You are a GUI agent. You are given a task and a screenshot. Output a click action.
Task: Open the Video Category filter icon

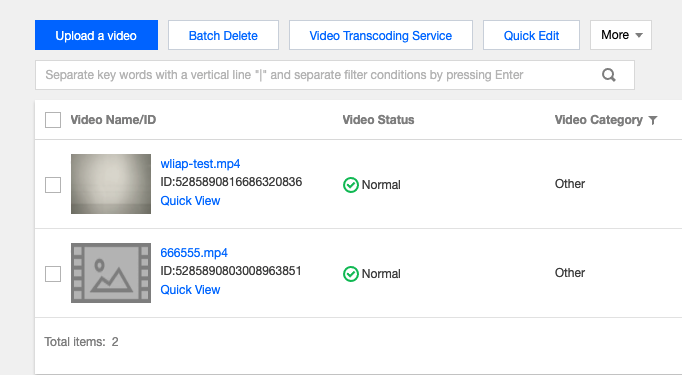point(653,121)
